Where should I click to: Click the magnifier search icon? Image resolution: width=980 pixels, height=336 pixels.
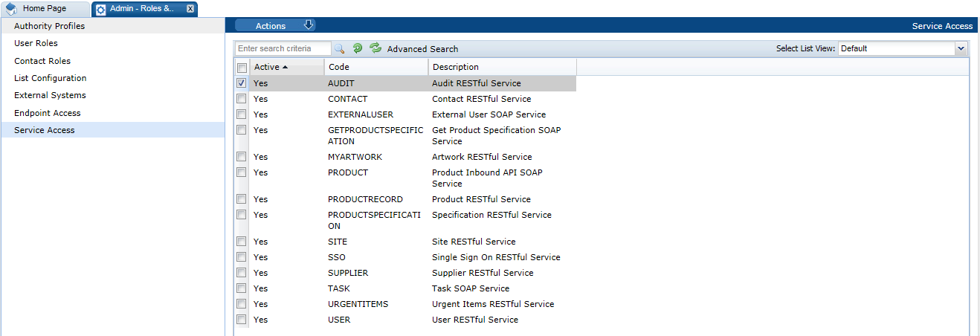coord(339,48)
